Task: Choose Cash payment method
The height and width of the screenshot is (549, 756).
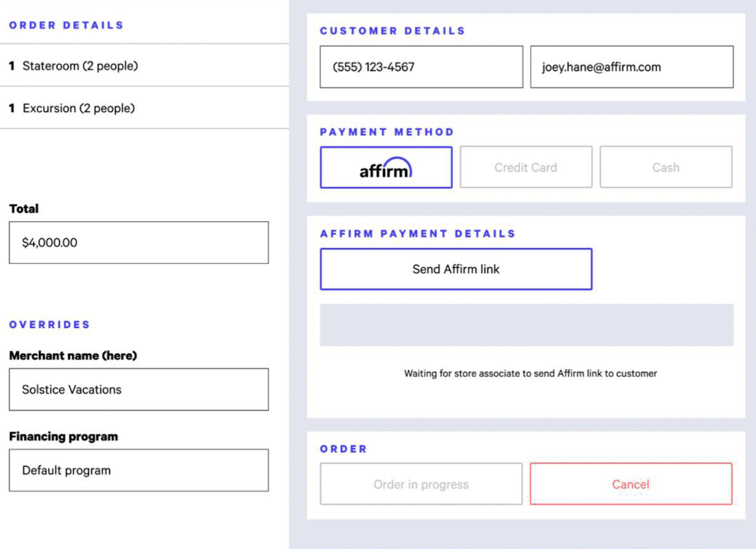Action: [x=666, y=167]
